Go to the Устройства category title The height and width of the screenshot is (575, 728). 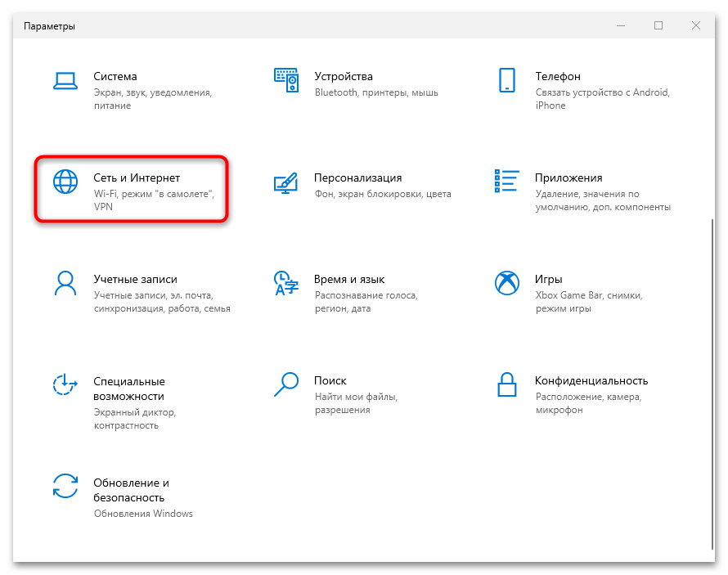[344, 77]
